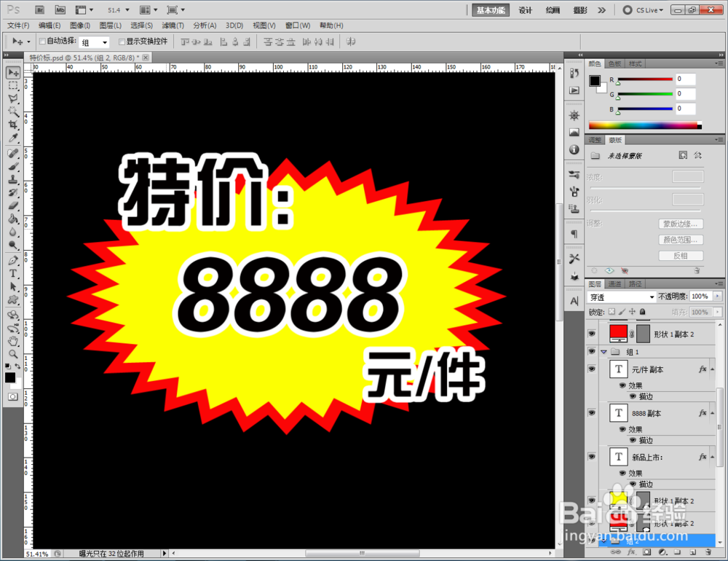Select the Move tool
Image resolution: width=728 pixels, height=561 pixels.
(12, 71)
